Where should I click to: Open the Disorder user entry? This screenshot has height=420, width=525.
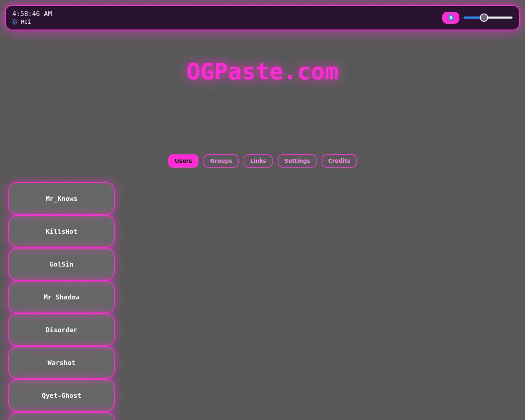click(x=62, y=330)
